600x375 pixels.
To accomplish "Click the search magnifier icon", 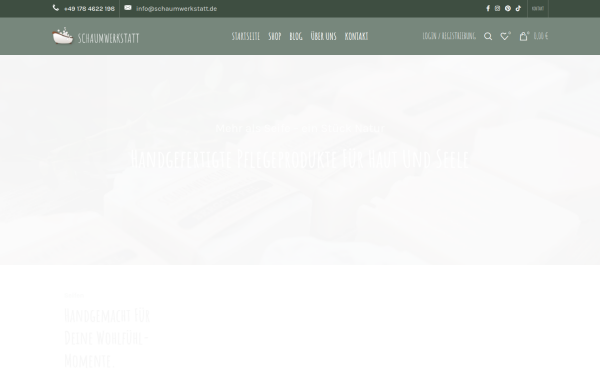I will click(488, 36).
